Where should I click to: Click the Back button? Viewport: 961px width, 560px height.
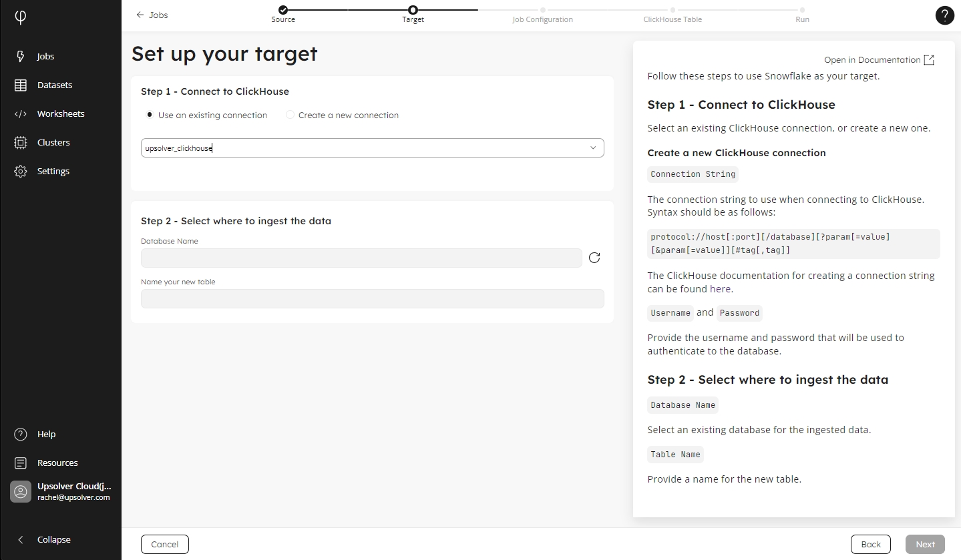870,544
